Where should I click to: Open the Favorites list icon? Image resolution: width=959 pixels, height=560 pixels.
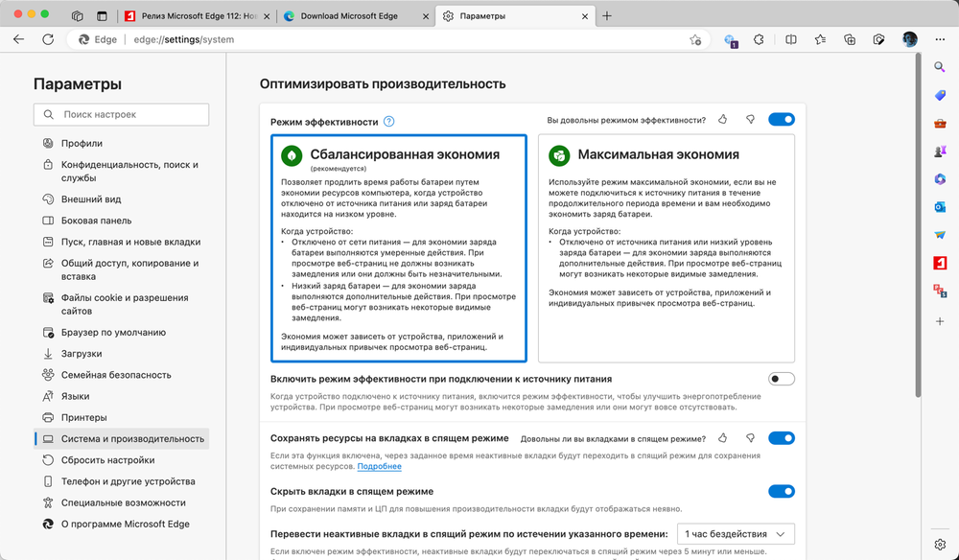click(820, 39)
